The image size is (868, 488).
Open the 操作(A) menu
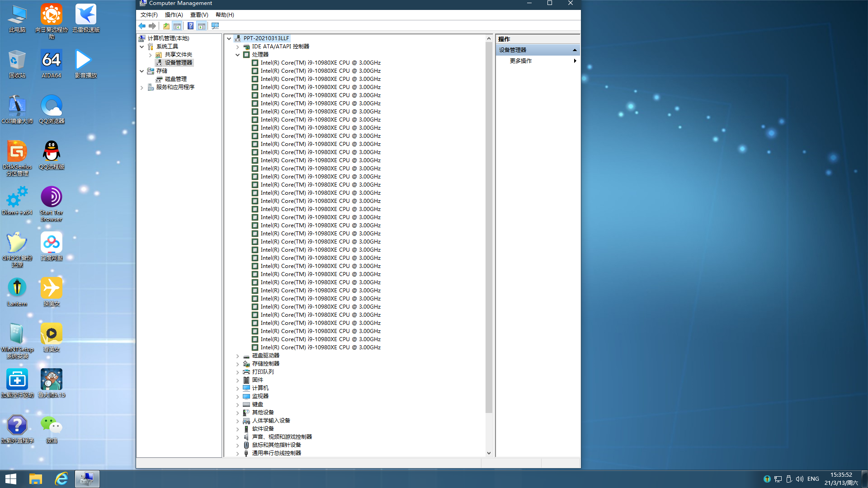coord(174,15)
